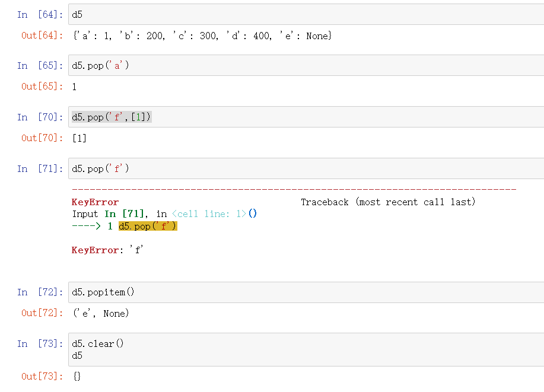Click the In [73] prompt label
Screen dimensions: 544x392
click(x=40, y=344)
